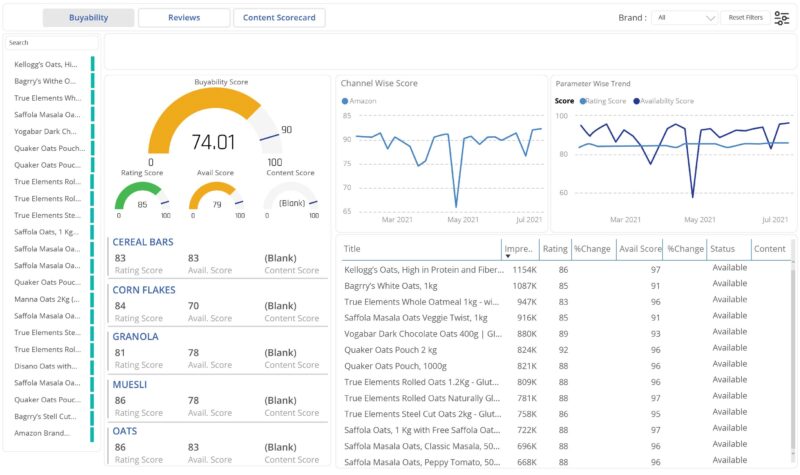Click sort arrow under the Impressions column

point(508,257)
